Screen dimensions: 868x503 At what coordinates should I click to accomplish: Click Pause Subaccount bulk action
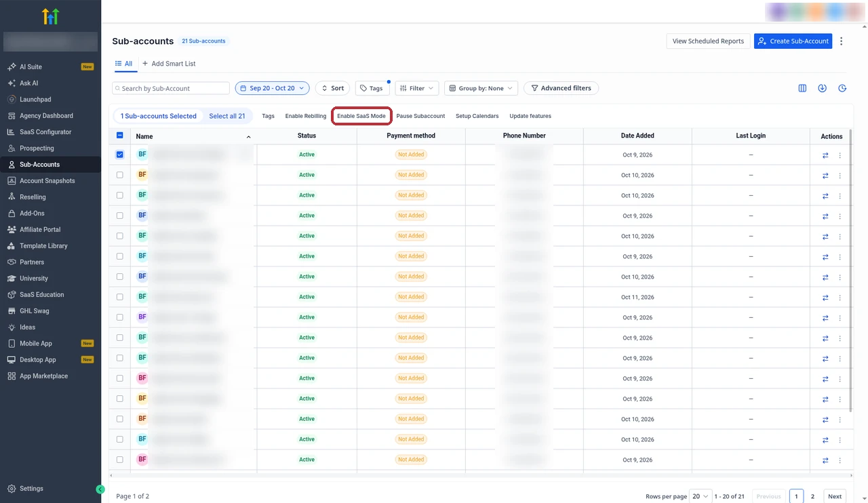[420, 116]
